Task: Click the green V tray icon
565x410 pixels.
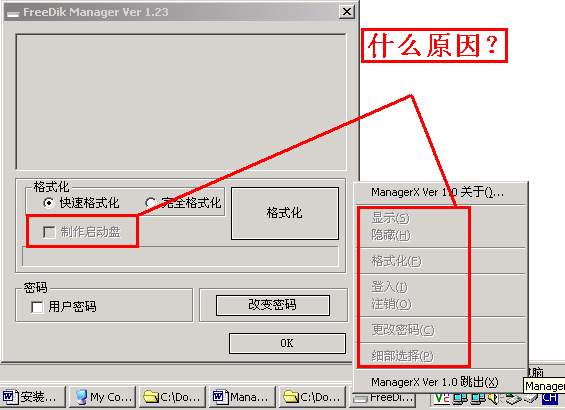Action: pyautogui.click(x=442, y=398)
